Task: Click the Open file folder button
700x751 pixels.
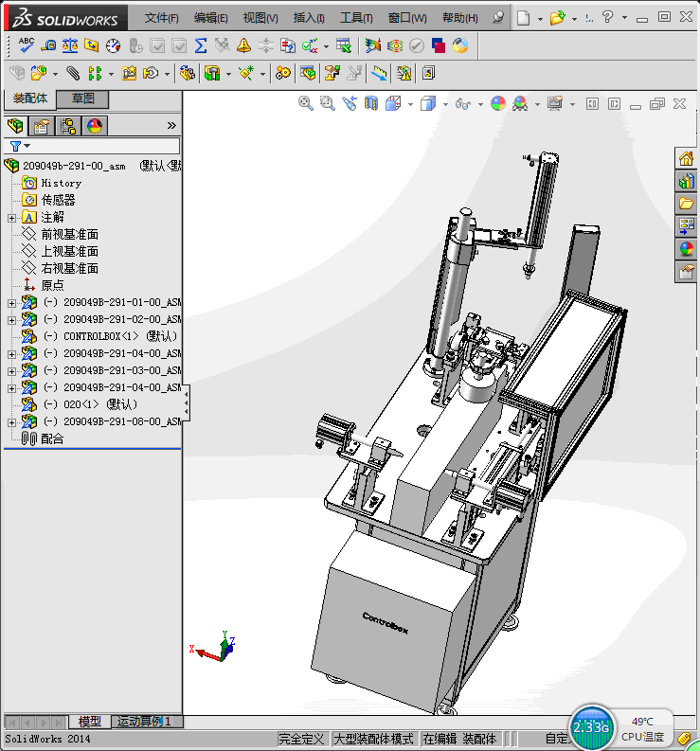Action: [x=557, y=18]
